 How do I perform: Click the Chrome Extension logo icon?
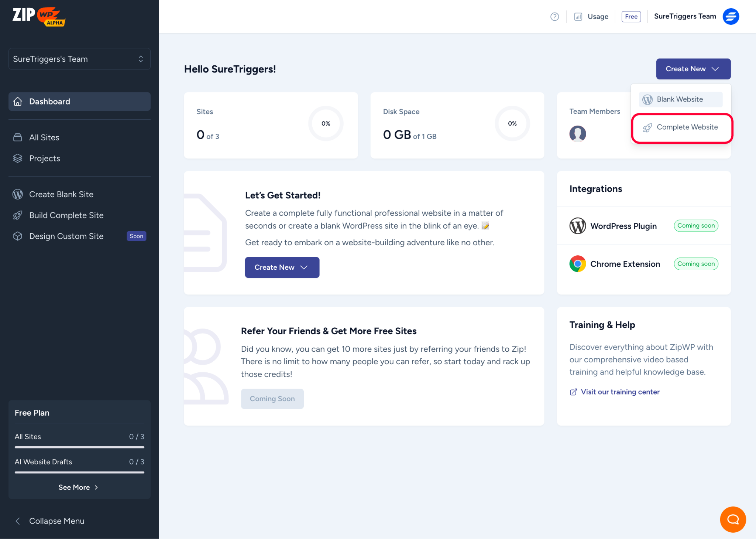(x=578, y=264)
